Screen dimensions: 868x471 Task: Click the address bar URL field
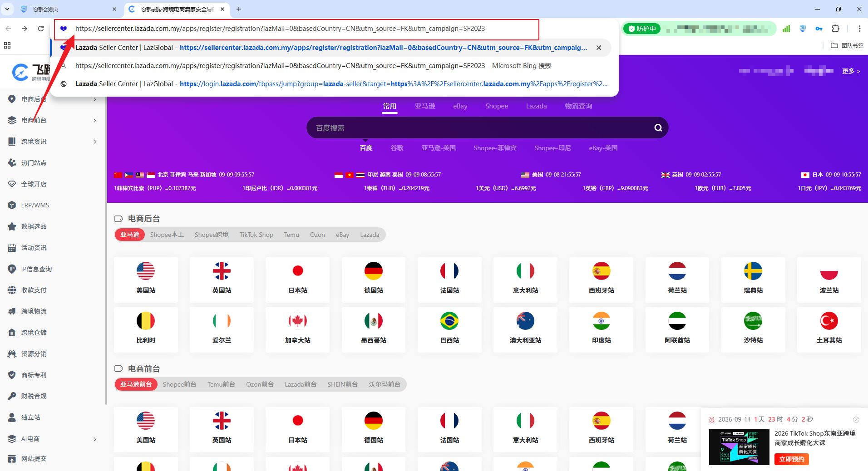point(296,29)
